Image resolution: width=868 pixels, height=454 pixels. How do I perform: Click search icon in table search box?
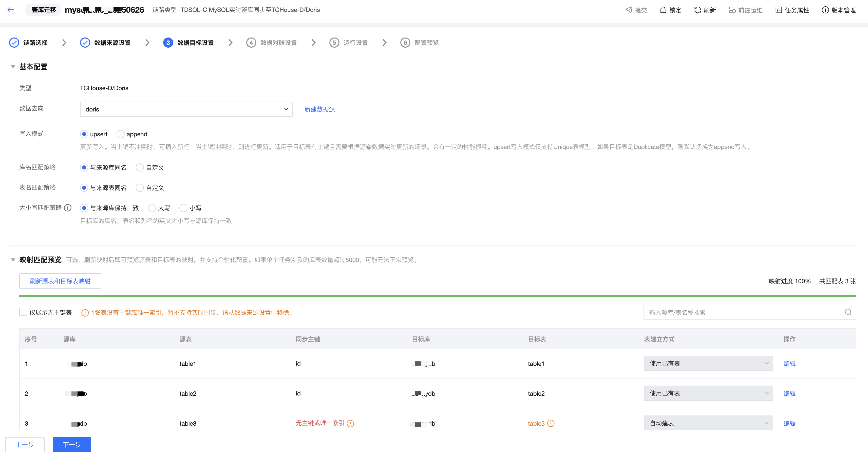(x=848, y=312)
